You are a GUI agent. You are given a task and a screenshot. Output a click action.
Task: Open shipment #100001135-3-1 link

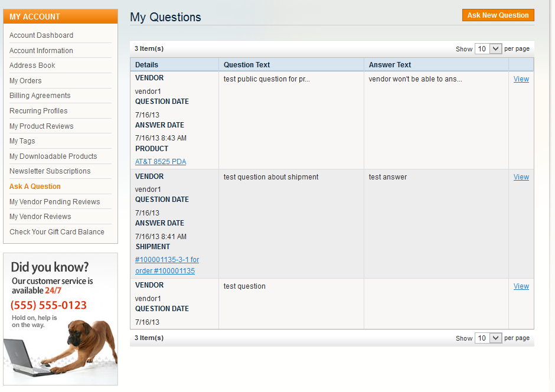(167, 265)
